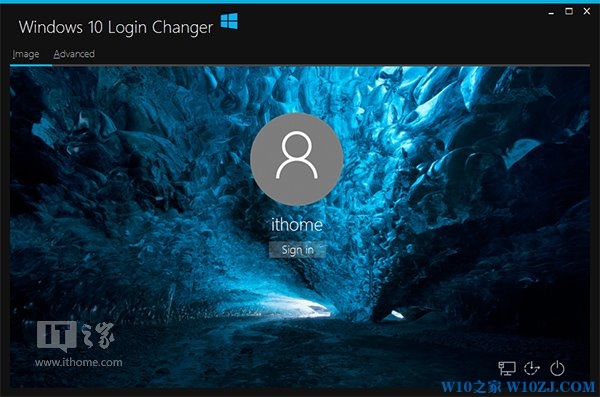
Task: Click the power button icon
Action: [557, 368]
